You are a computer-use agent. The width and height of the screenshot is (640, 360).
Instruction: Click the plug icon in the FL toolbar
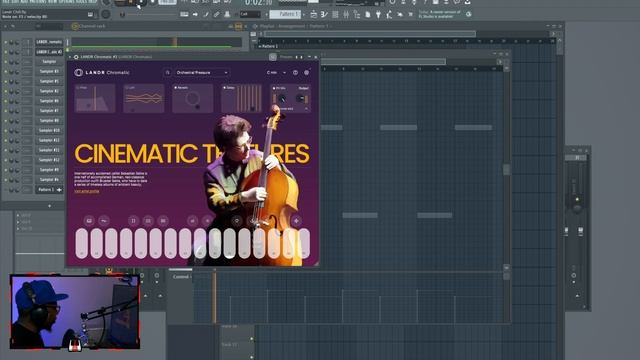pos(378,14)
